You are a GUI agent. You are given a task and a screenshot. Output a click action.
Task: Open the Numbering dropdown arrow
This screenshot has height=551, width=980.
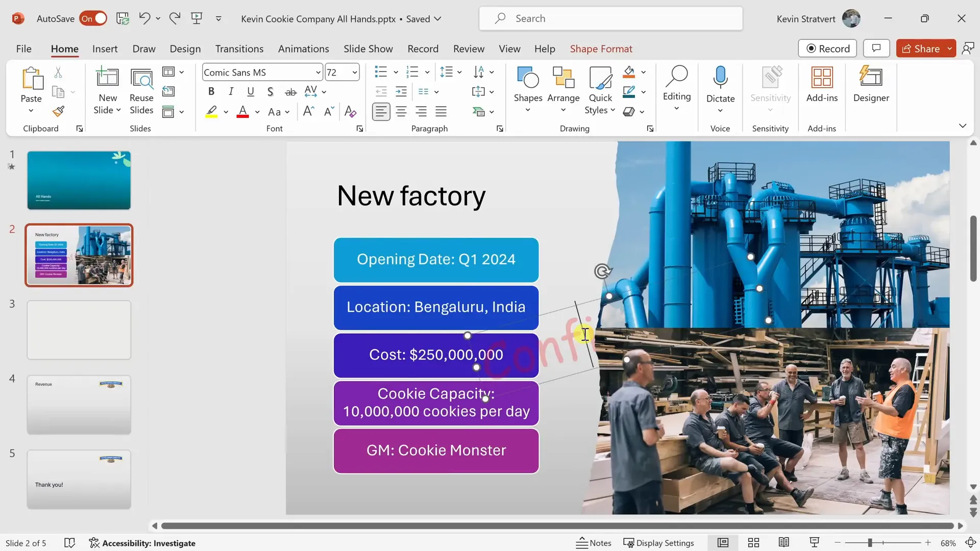coord(427,72)
